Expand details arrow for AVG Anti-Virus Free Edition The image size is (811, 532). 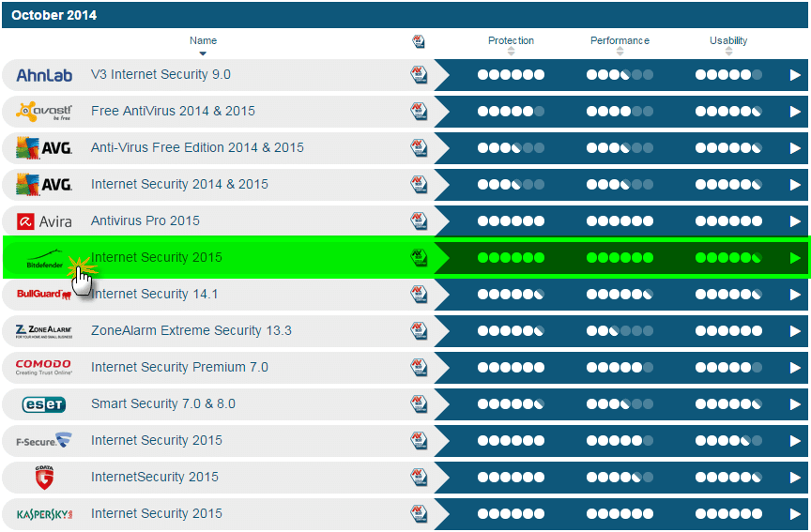tap(795, 148)
